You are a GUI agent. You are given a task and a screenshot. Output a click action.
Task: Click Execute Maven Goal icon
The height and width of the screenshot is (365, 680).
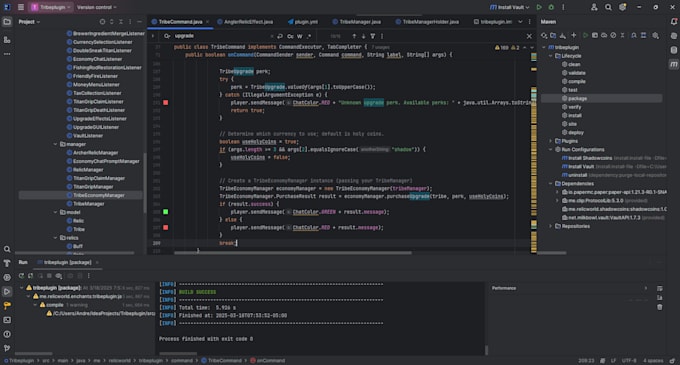(595, 36)
